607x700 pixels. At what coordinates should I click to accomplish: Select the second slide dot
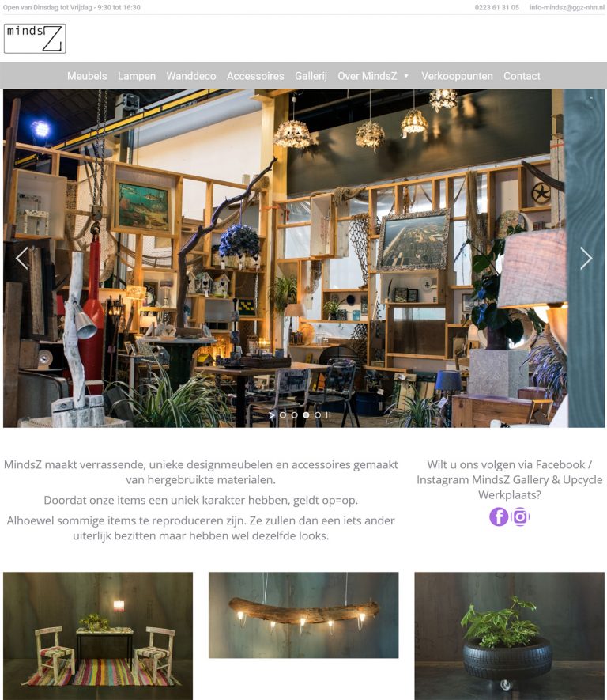tap(294, 414)
